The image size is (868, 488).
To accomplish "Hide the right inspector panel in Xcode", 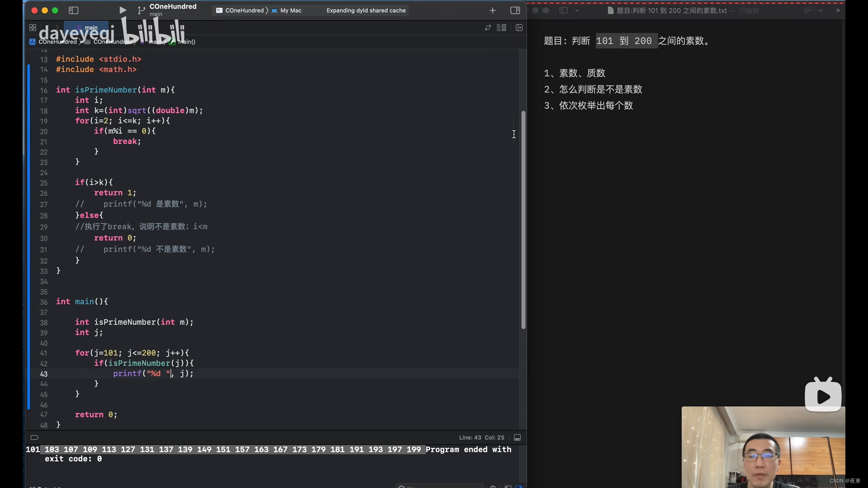I will pyautogui.click(x=515, y=10).
